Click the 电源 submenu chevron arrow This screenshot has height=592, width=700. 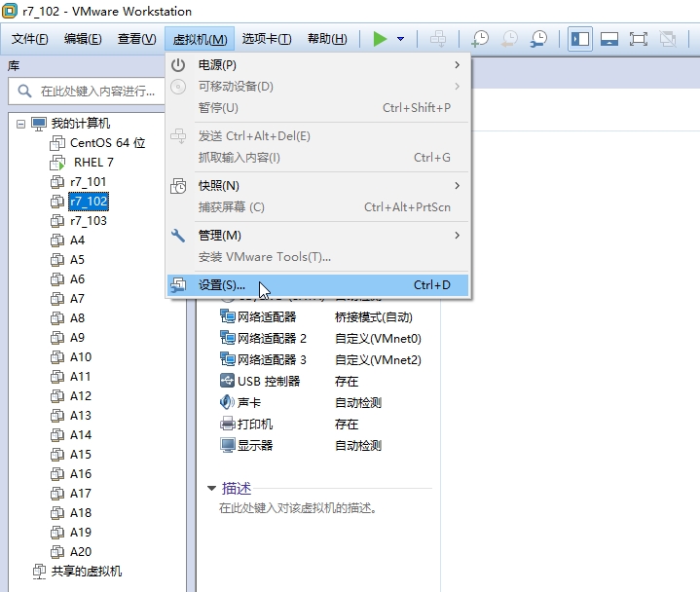[x=457, y=65]
